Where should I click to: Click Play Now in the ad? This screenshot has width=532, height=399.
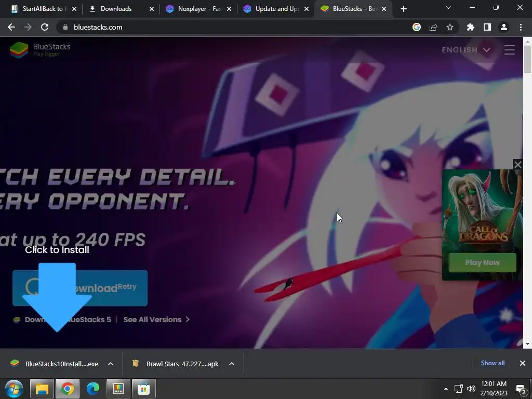pyautogui.click(x=482, y=262)
